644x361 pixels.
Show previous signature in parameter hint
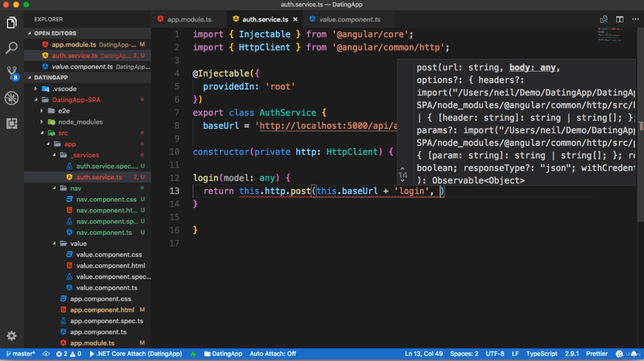click(x=402, y=169)
